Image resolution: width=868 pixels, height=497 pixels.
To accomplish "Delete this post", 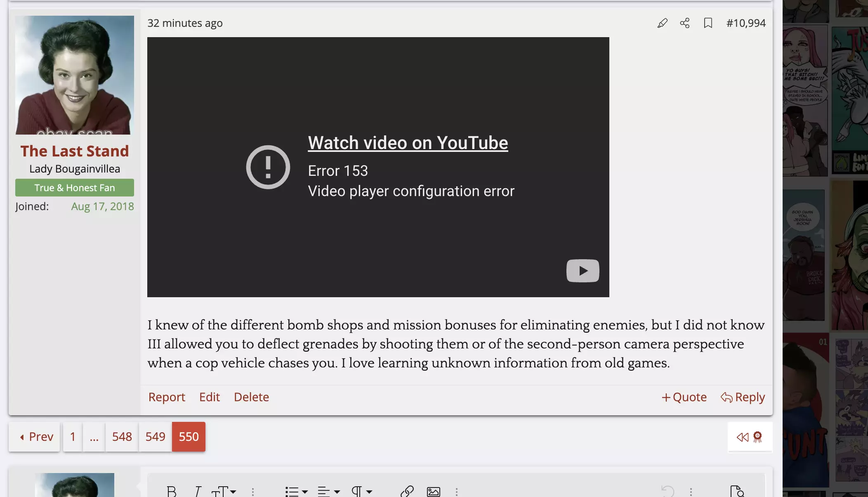I will coord(251,397).
